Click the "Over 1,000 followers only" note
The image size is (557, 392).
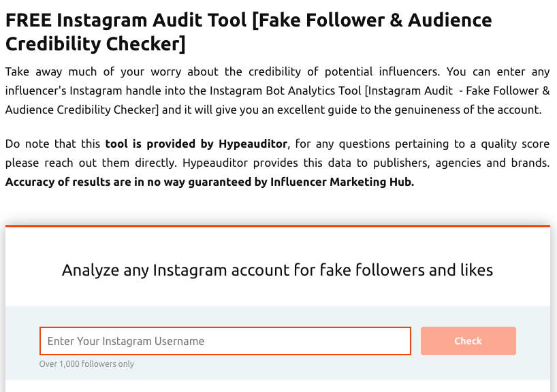coord(86,364)
